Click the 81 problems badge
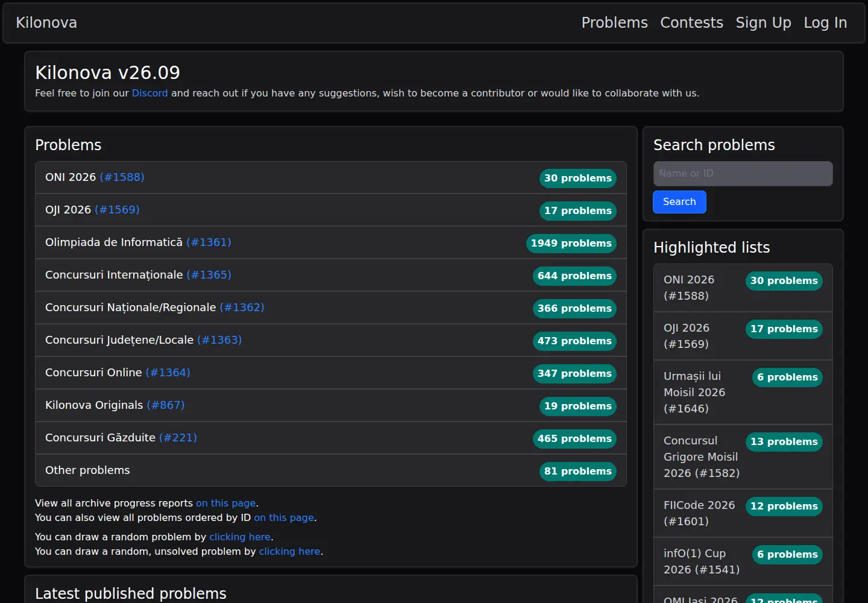The width and height of the screenshot is (868, 603). click(578, 471)
